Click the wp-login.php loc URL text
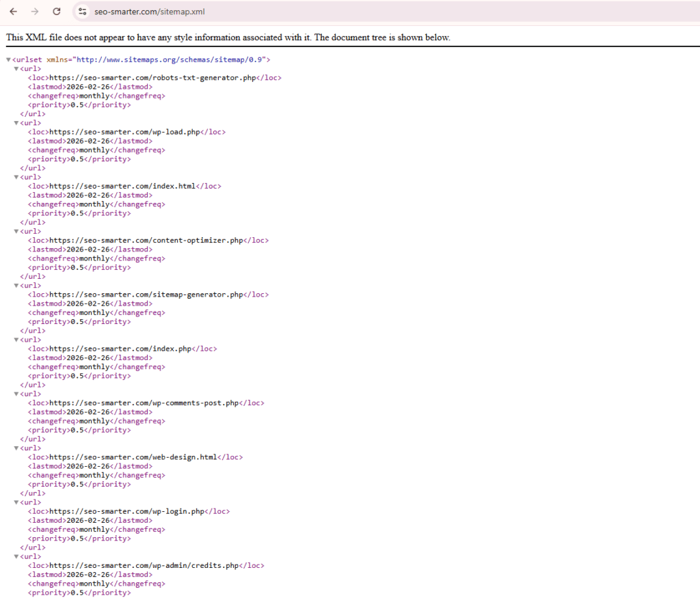This screenshot has width=700, height=598. (126, 511)
